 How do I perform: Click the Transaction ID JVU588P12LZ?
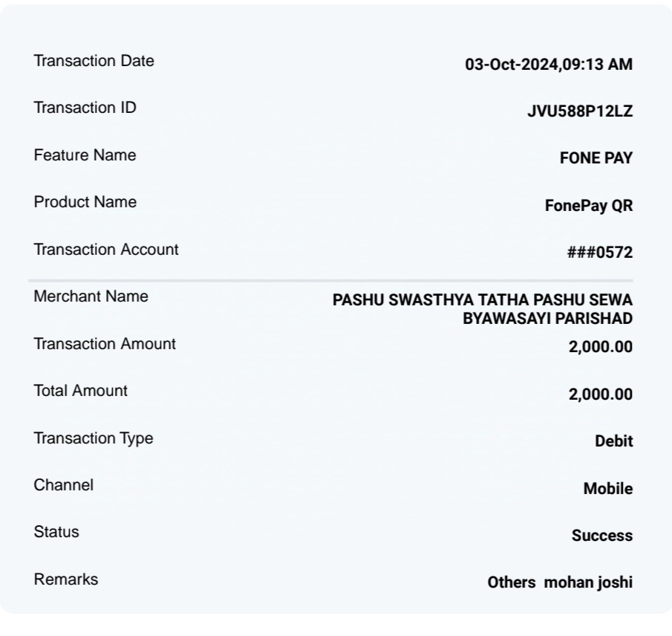coord(580,111)
